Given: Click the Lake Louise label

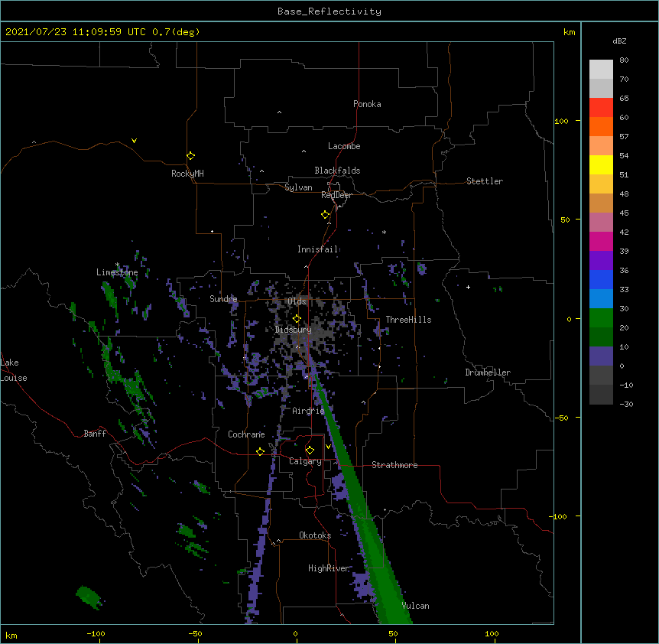Looking at the screenshot, I should coord(14,370).
